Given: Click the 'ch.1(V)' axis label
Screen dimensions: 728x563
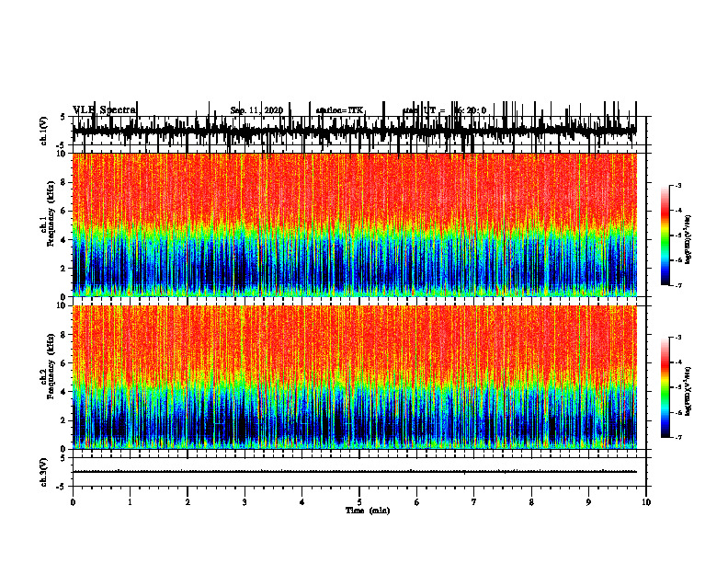Looking at the screenshot, I should (x=44, y=131).
